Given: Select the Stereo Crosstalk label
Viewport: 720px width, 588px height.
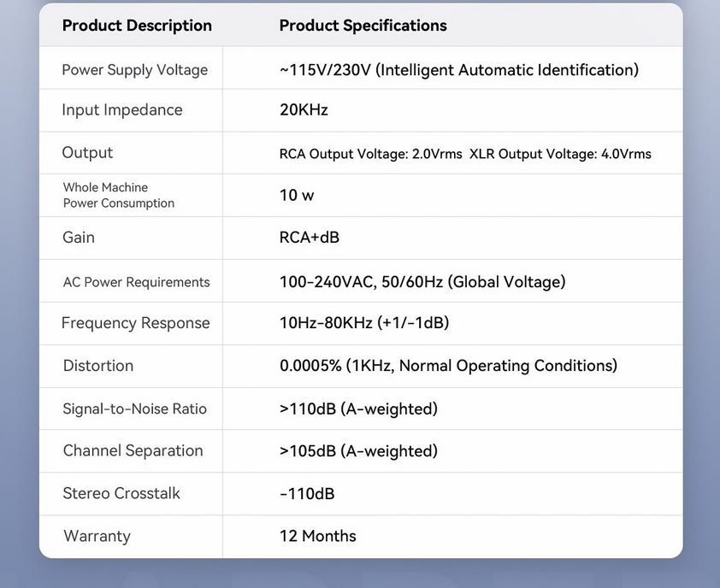Looking at the screenshot, I should coord(121,494).
